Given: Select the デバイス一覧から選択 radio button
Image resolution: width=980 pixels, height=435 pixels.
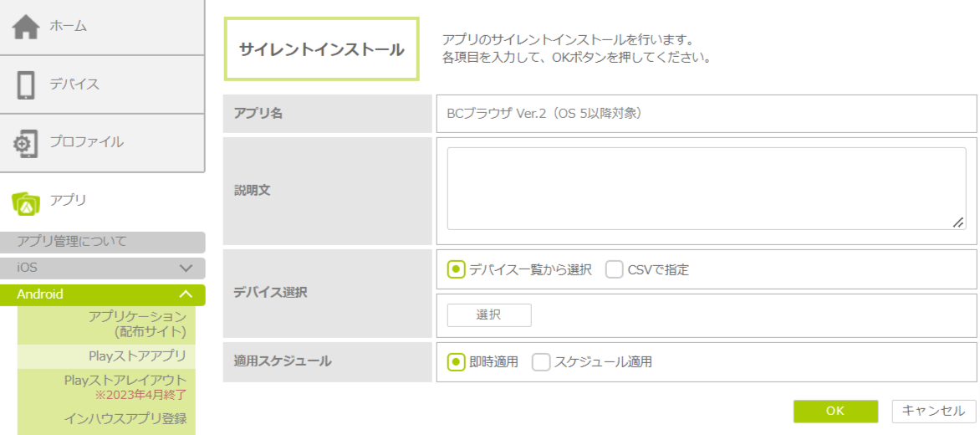Looking at the screenshot, I should click(457, 269).
